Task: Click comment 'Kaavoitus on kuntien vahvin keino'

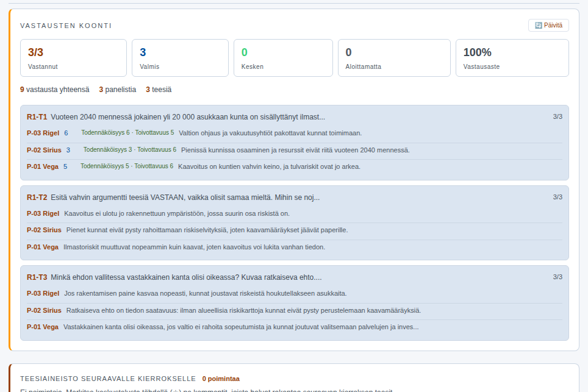Action: (x=269, y=166)
